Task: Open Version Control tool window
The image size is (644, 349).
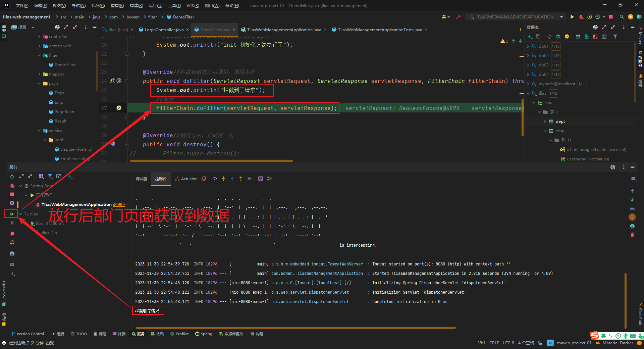Action: [28, 334]
